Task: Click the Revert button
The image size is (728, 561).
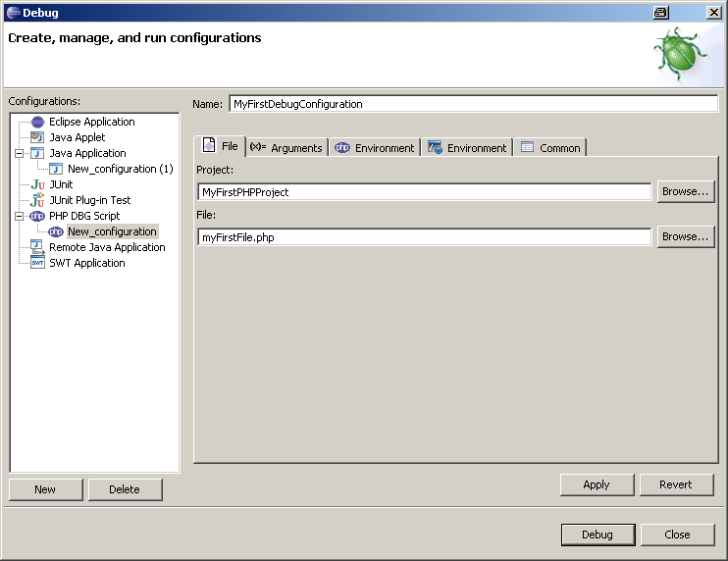Action: click(x=676, y=484)
